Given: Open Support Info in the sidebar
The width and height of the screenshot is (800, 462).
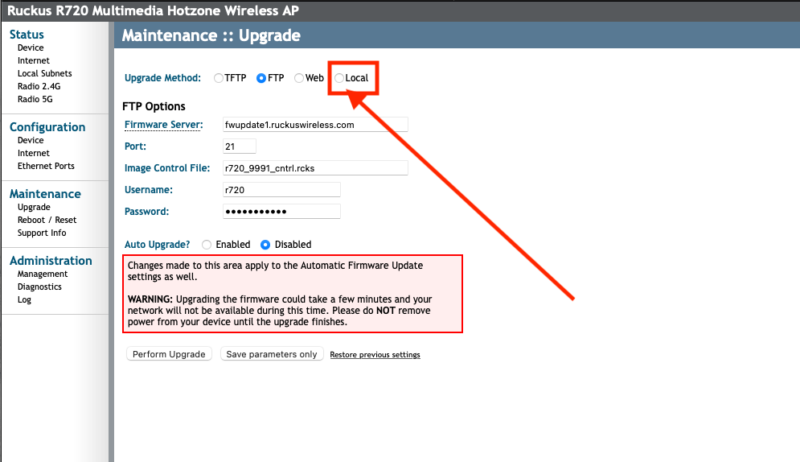Looking at the screenshot, I should (x=42, y=233).
